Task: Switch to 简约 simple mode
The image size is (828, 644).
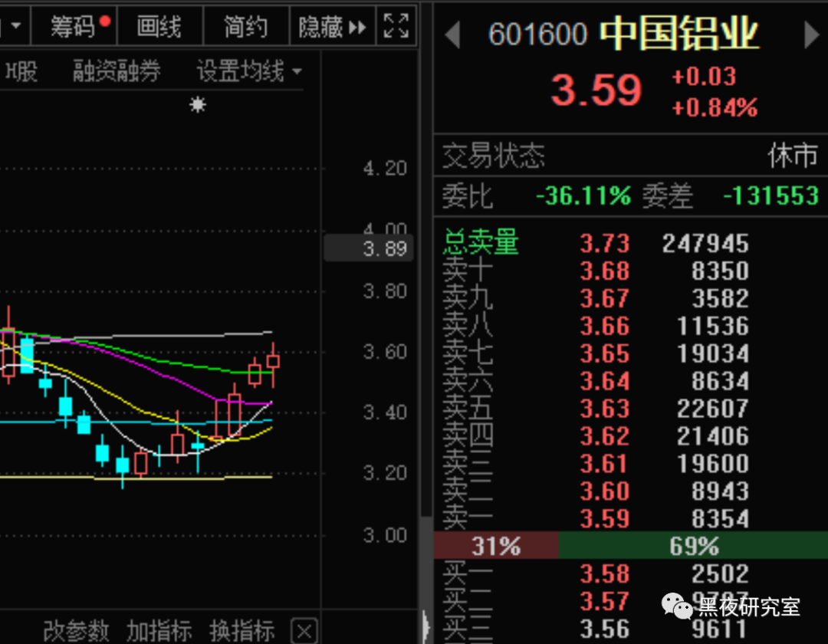Action: [x=245, y=26]
